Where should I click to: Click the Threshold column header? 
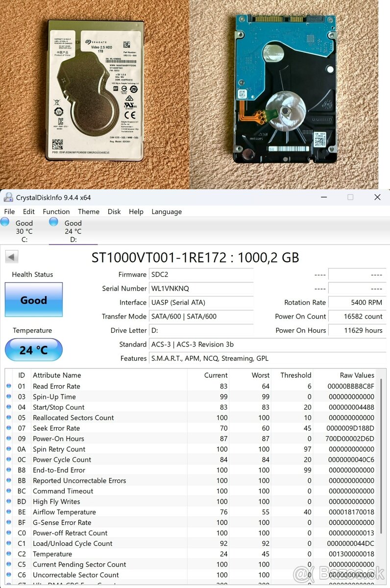click(x=292, y=375)
